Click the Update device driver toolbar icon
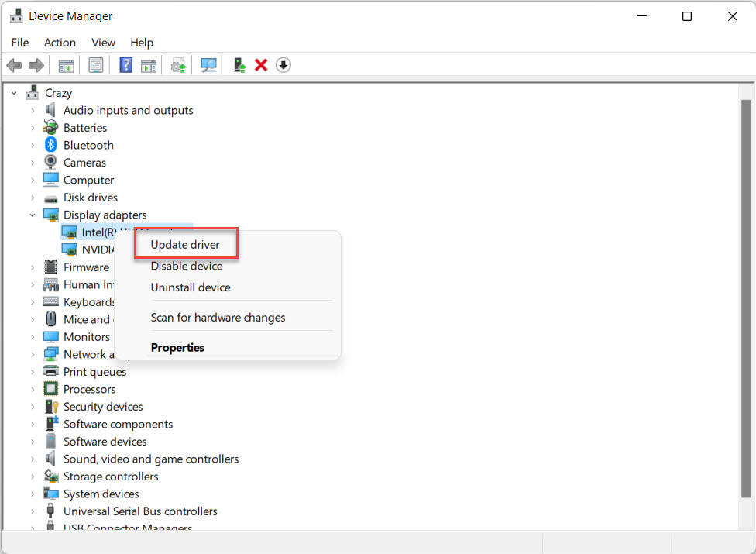The height and width of the screenshot is (554, 756). [239, 66]
